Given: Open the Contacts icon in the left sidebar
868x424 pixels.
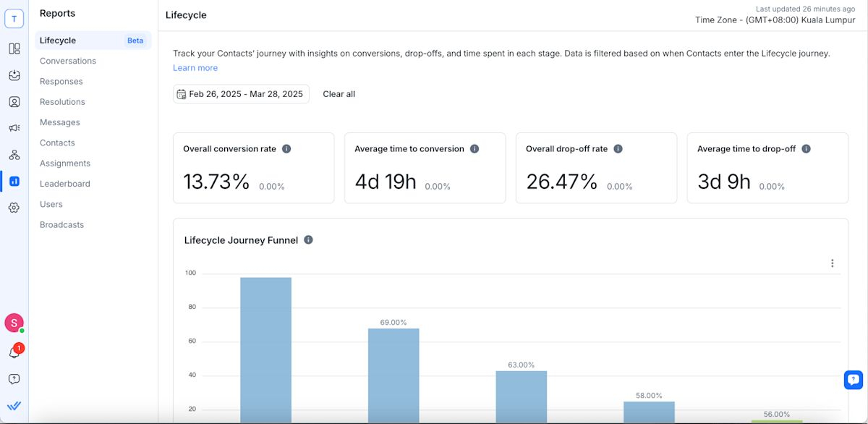Looking at the screenshot, I should [14, 101].
